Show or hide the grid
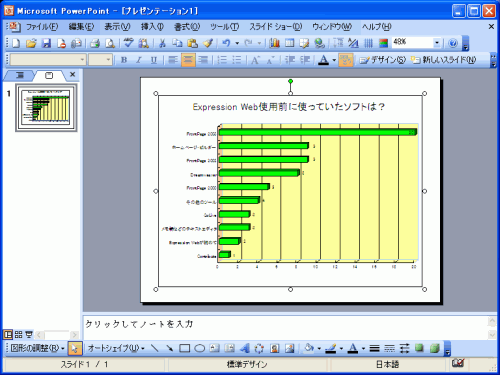This screenshot has height=375, width=500. tap(368, 43)
